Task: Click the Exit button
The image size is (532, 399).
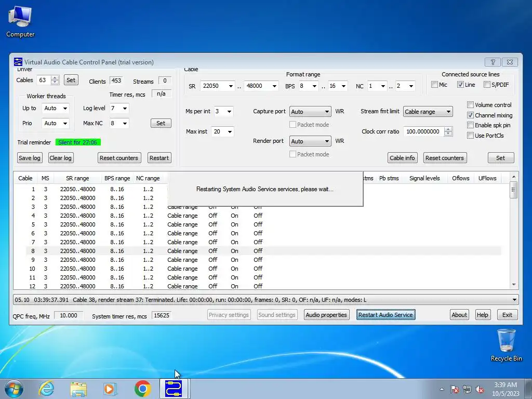Action: tap(507, 315)
